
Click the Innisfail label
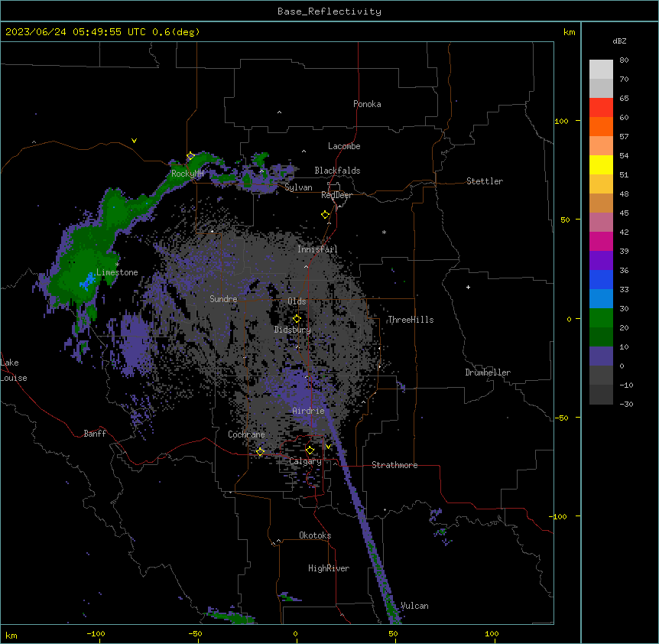317,249
